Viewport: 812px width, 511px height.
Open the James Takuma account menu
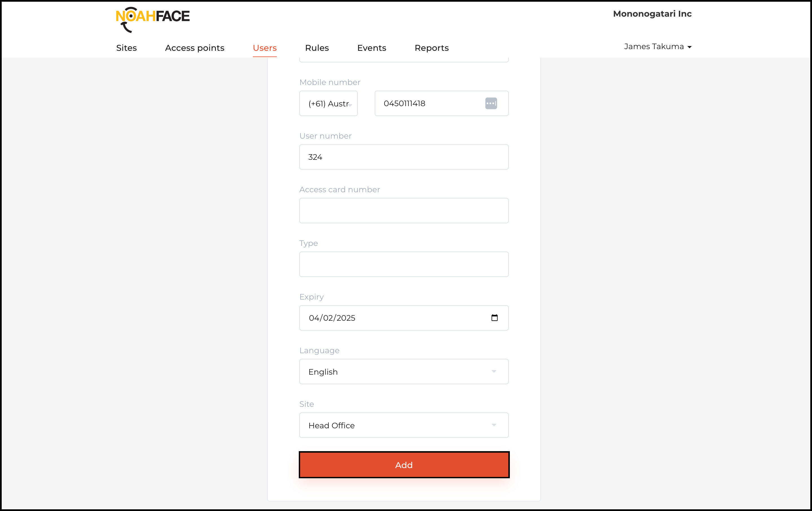pos(658,47)
